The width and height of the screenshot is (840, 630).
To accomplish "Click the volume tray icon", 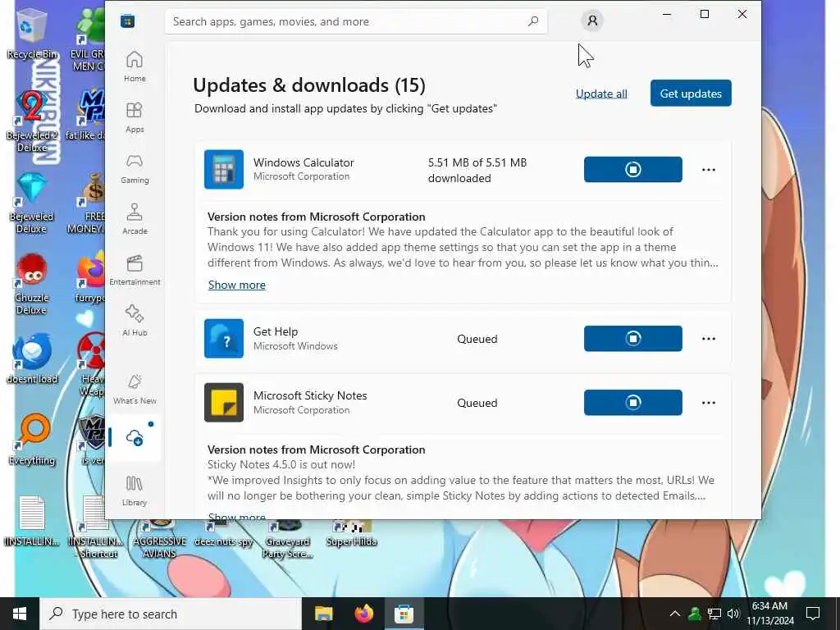I will click(733, 614).
